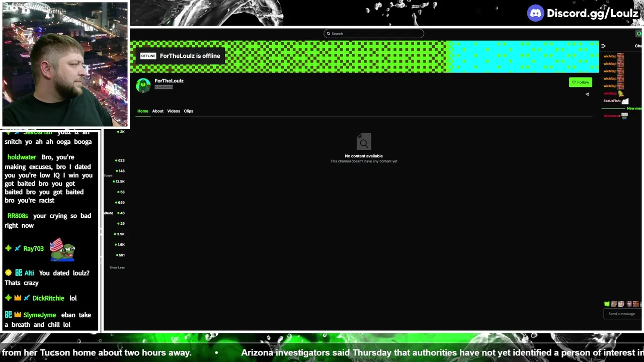The height and width of the screenshot is (362, 644).
Task: Click the followers count under channel name
Action: (164, 87)
